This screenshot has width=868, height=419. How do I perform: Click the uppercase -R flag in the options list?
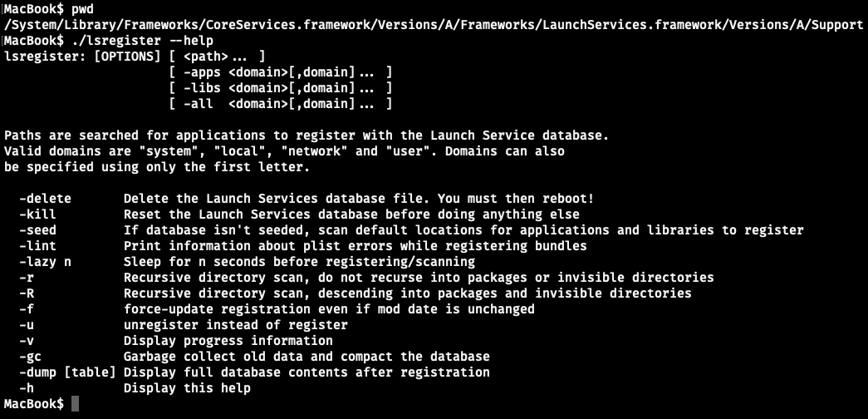(25, 293)
